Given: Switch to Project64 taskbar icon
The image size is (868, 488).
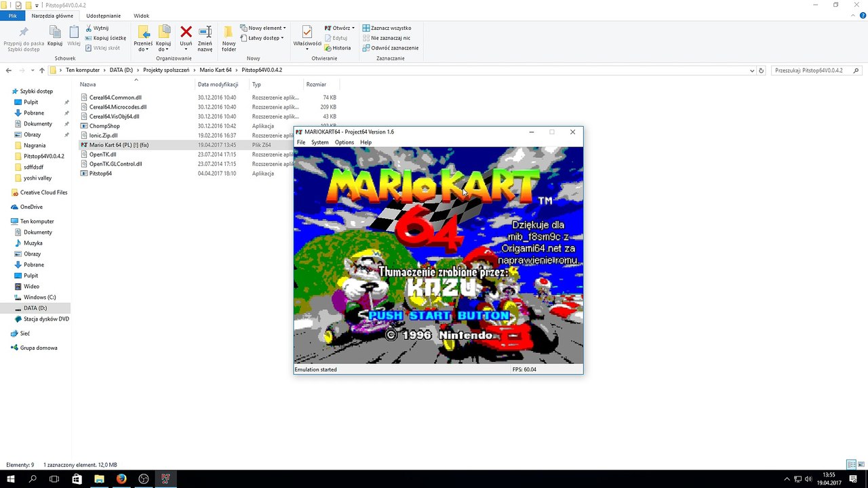Looking at the screenshot, I should tap(165, 479).
